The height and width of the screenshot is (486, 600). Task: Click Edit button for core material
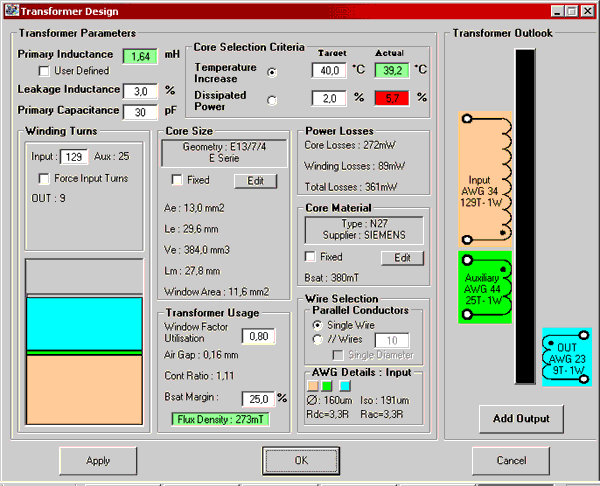click(x=403, y=258)
